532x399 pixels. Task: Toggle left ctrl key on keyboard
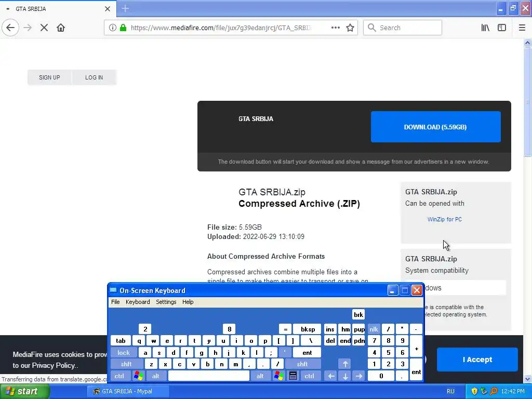tap(119, 376)
